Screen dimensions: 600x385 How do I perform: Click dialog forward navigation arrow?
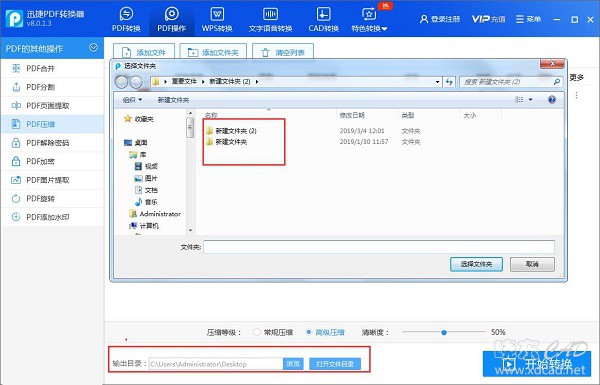136,82
